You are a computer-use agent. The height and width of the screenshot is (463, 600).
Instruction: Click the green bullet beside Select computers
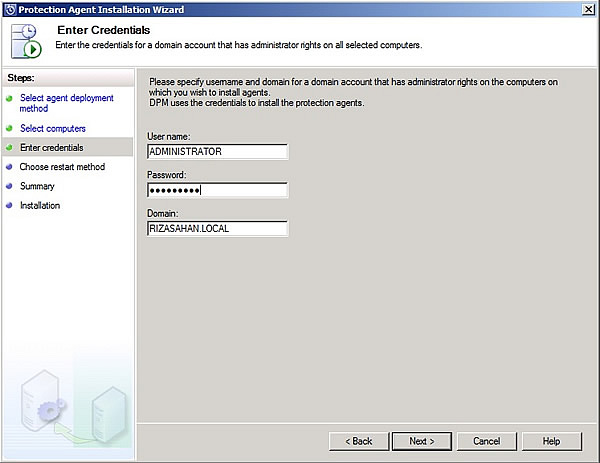[x=10, y=129]
